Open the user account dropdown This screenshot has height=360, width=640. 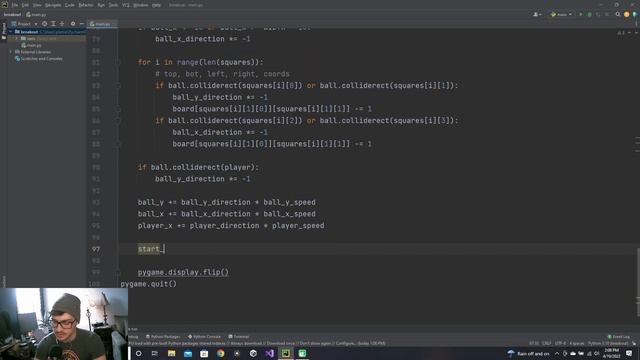coord(537,14)
